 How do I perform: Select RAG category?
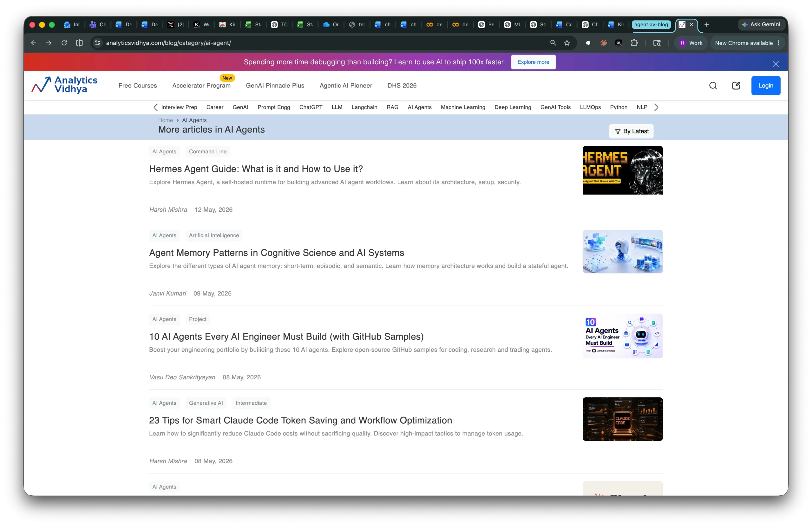click(x=392, y=107)
